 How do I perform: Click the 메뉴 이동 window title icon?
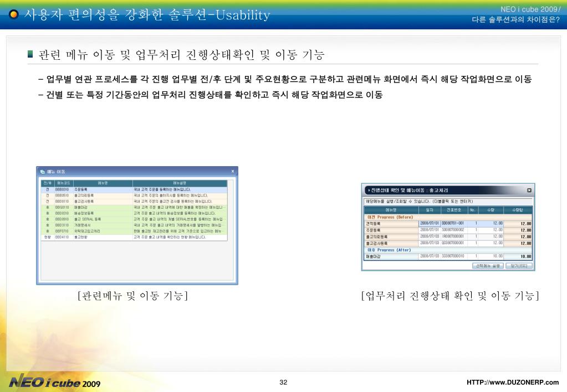(x=43, y=172)
